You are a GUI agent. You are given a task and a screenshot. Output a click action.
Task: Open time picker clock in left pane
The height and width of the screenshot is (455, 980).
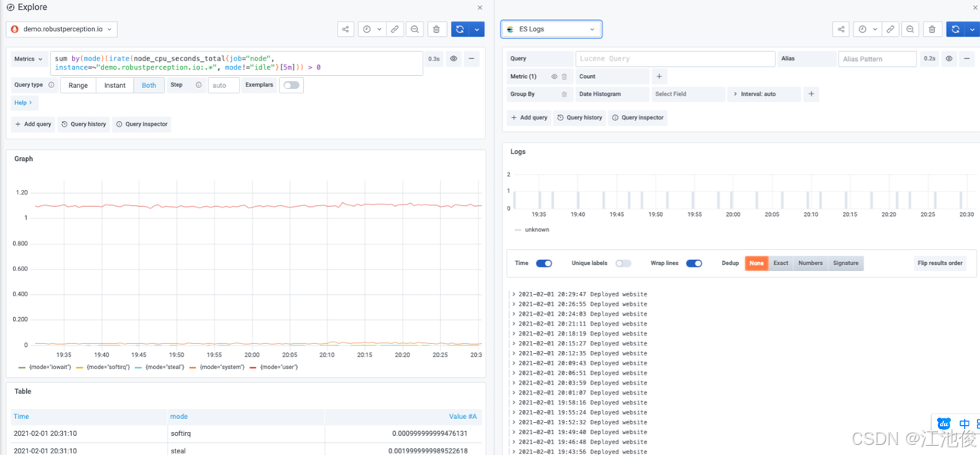click(x=367, y=29)
